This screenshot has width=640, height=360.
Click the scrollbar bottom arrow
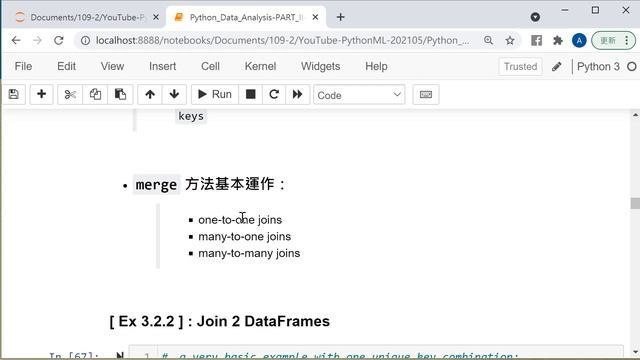pyautogui.click(x=635, y=352)
